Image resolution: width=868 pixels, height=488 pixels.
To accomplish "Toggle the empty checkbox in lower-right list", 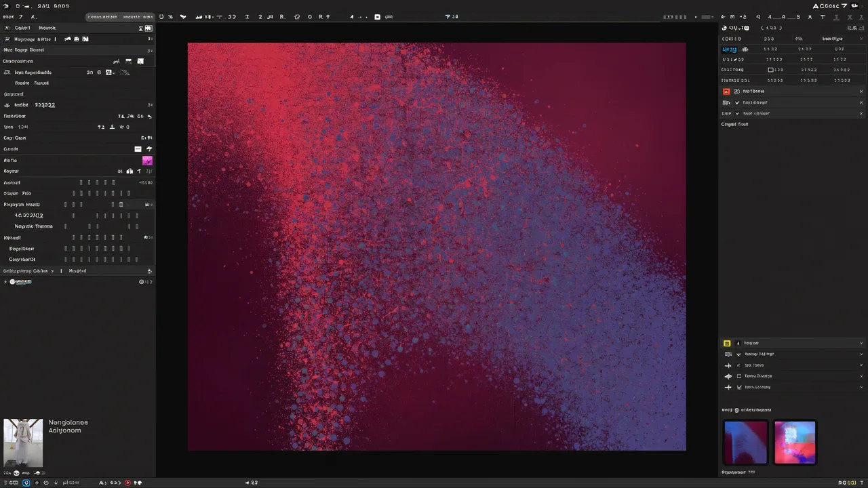I will [739, 376].
